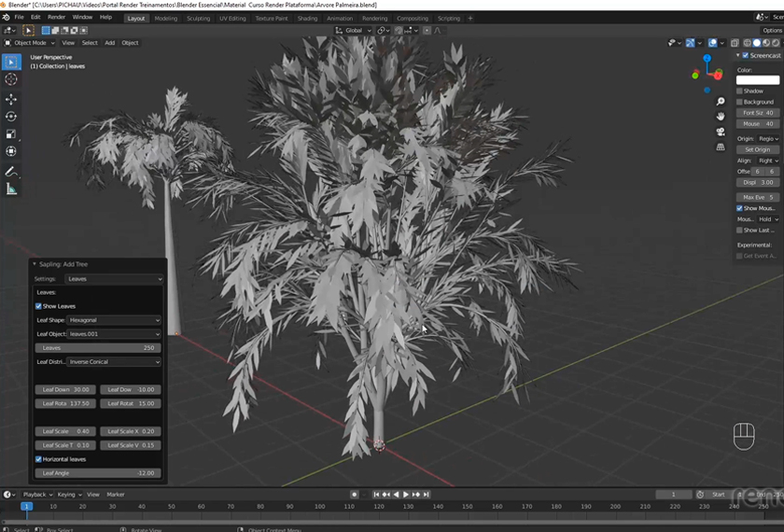Activate the Rotate tool
784x532 pixels.
click(11, 117)
